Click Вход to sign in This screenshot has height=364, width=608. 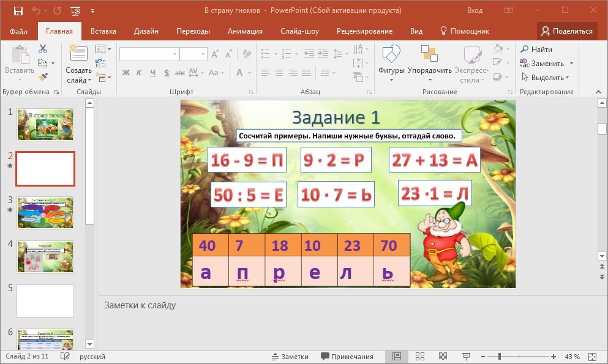click(475, 10)
